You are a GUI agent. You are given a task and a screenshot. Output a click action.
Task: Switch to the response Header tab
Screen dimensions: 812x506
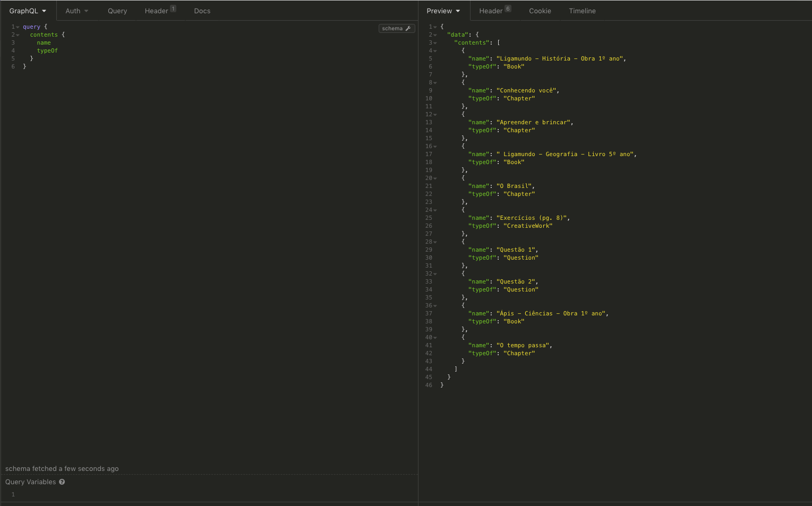click(495, 11)
